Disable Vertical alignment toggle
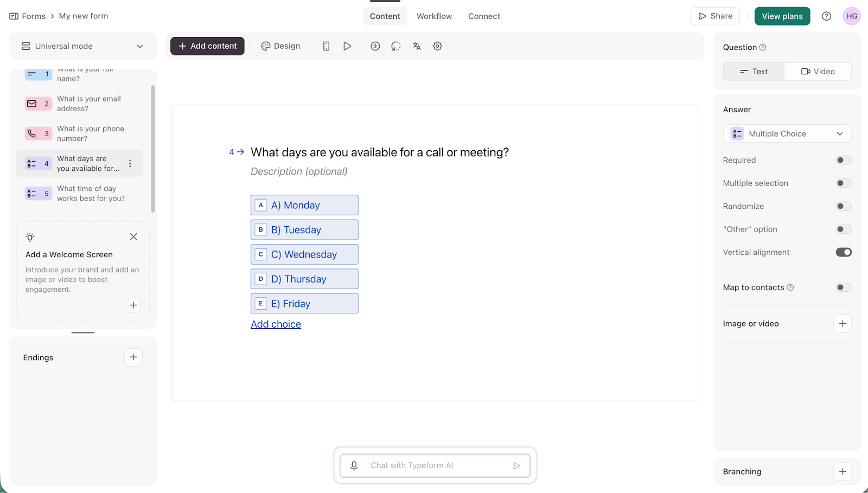 [x=843, y=252]
